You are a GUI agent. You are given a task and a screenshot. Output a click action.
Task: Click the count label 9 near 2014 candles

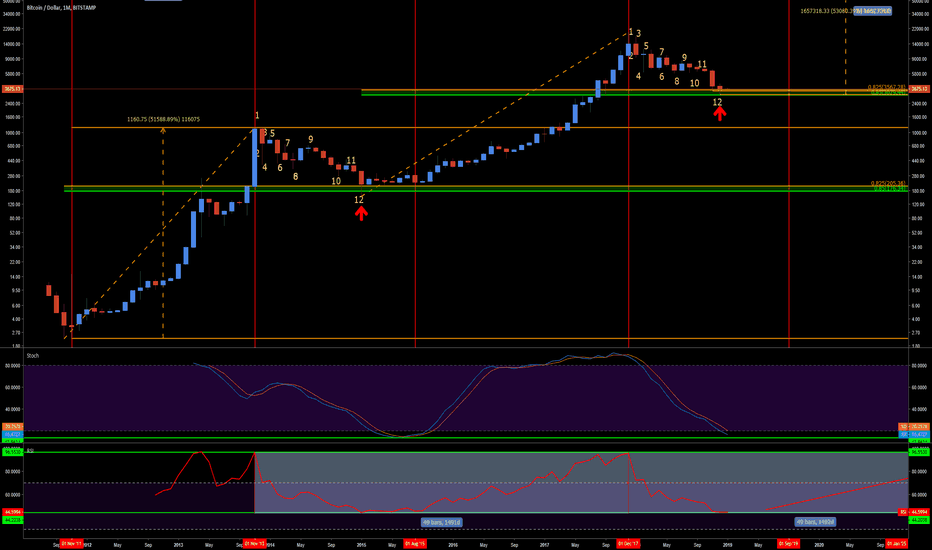(x=310, y=140)
